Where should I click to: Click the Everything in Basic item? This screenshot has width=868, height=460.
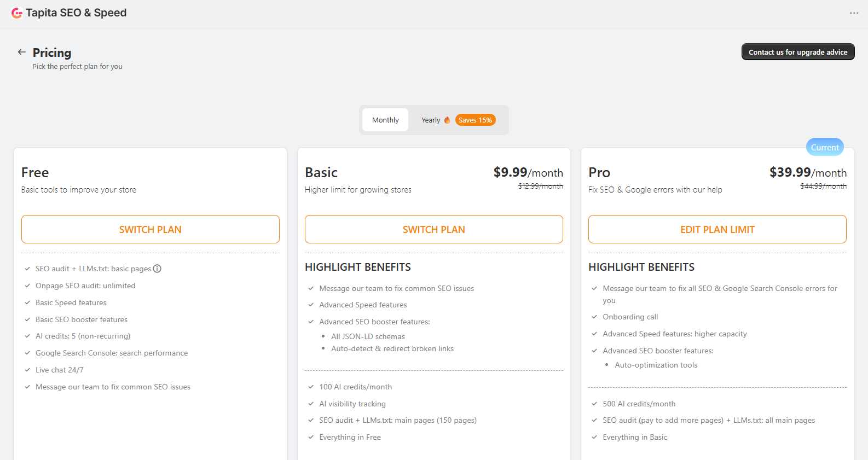coord(635,437)
